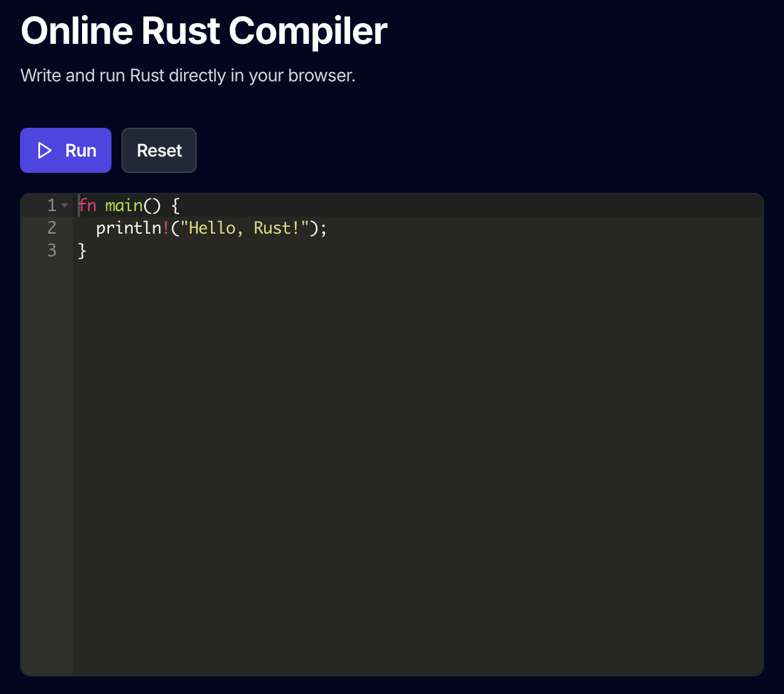The image size is (784, 694).
Task: Click the Online Rust Compiler heading
Action: 204,31
